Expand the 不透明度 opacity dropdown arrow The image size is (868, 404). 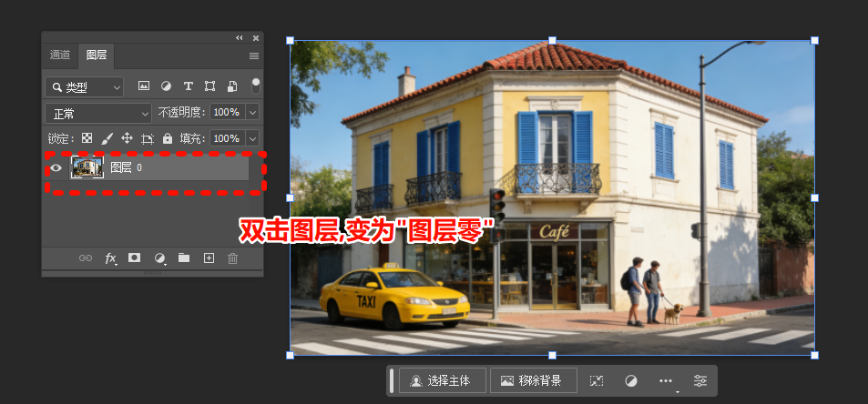tap(252, 113)
